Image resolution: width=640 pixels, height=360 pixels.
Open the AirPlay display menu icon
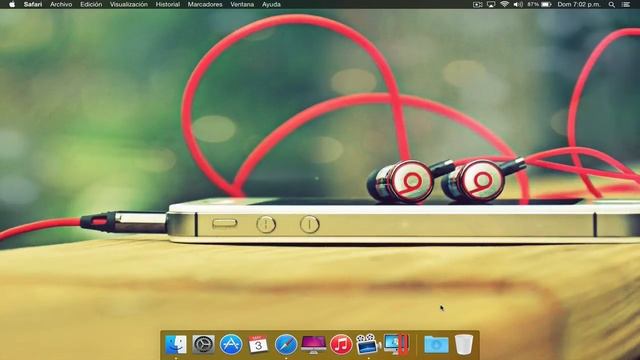(491, 4)
